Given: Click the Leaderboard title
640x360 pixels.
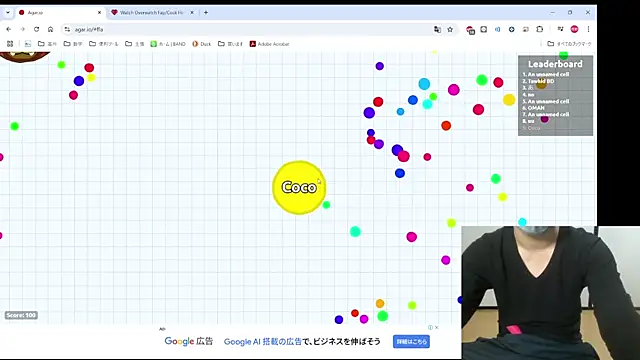Looking at the screenshot, I should pos(555,64).
